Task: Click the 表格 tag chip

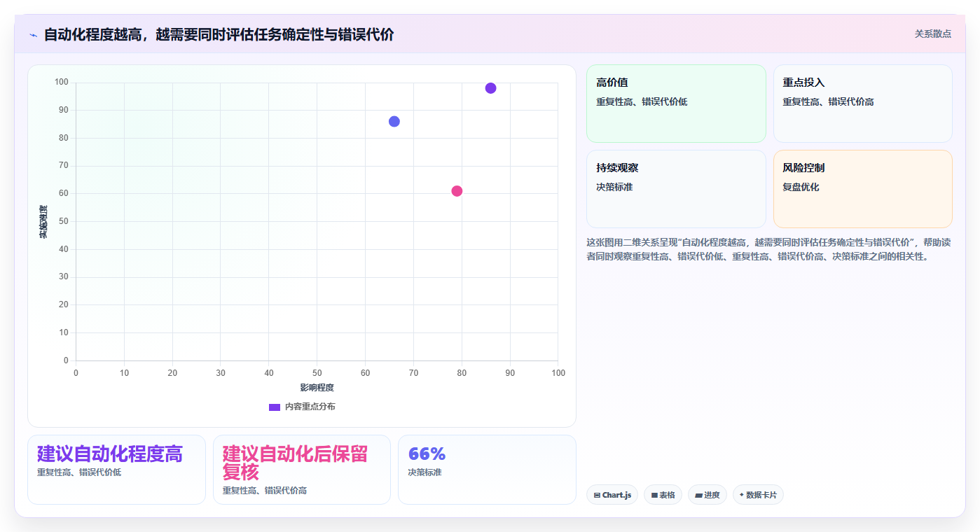Action: (663, 495)
